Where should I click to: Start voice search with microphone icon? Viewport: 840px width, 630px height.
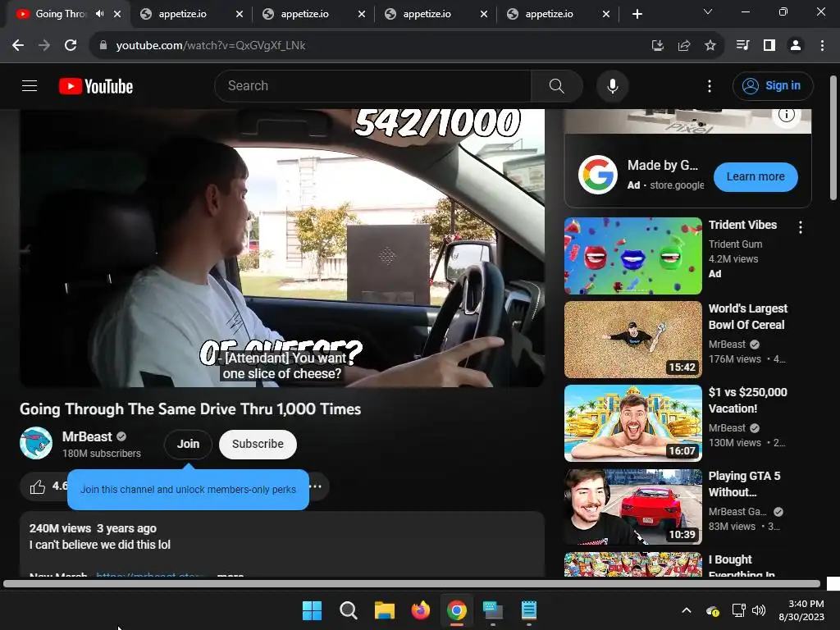pos(612,85)
